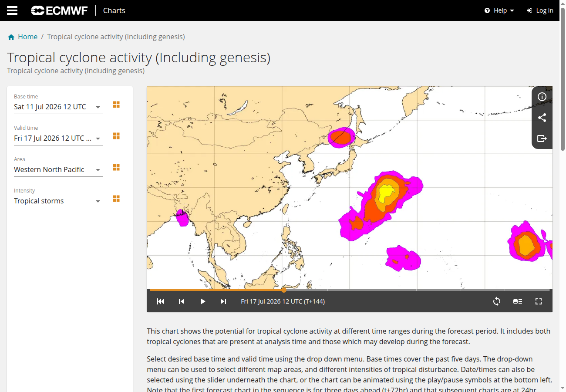Toggle the animation loop refresh icon
Viewport: 566px width, 392px height.
[x=497, y=301]
